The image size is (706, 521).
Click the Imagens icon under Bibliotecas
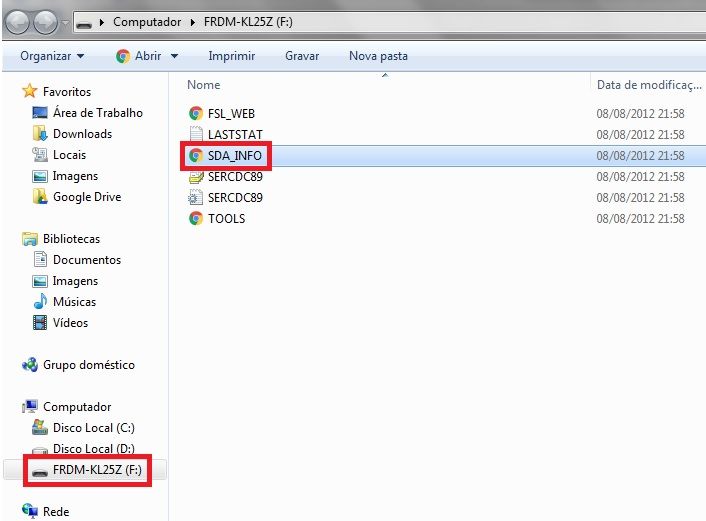pos(40,281)
